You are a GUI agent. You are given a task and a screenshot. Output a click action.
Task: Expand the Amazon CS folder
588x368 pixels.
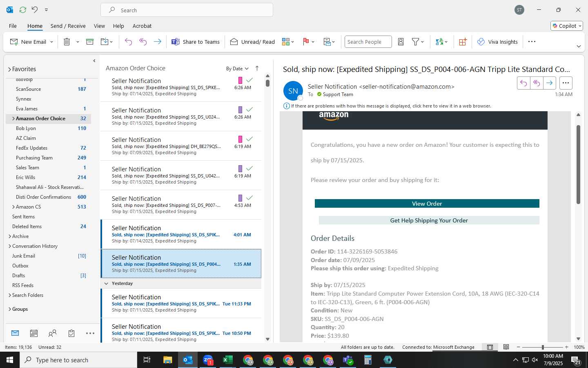click(x=13, y=207)
